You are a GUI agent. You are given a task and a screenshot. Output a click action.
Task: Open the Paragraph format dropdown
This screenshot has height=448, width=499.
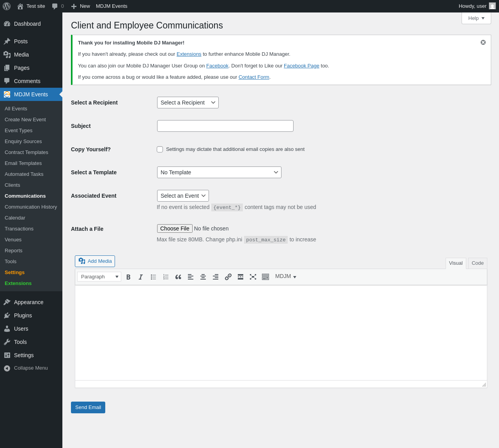(99, 277)
